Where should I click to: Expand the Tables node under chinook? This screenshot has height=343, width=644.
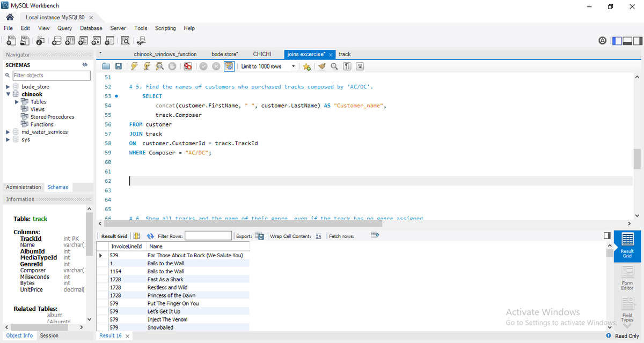click(17, 102)
